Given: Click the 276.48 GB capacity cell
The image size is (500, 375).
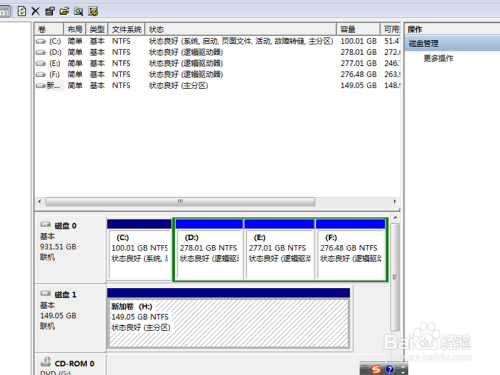Looking at the screenshot, I should pyautogui.click(x=358, y=74).
